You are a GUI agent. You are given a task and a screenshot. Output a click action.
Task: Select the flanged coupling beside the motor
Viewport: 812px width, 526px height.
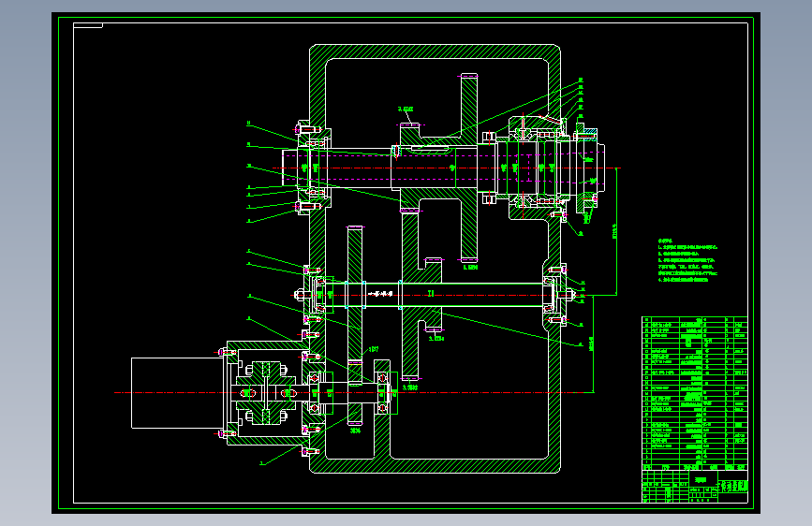266,393
